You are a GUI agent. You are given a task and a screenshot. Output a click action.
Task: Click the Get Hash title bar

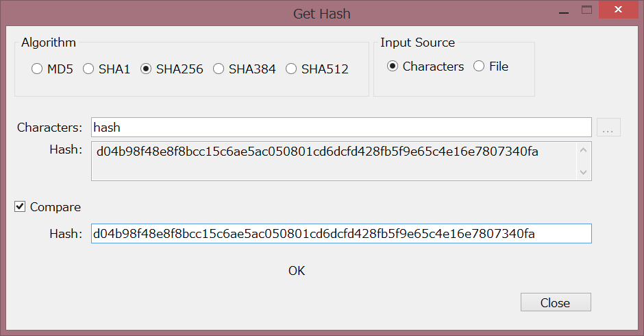(321, 14)
